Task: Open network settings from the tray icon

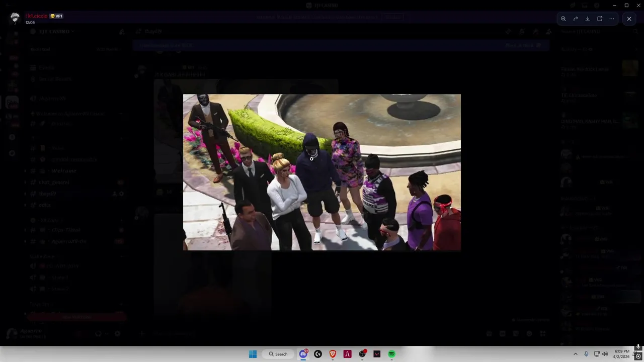Action: coord(597,354)
